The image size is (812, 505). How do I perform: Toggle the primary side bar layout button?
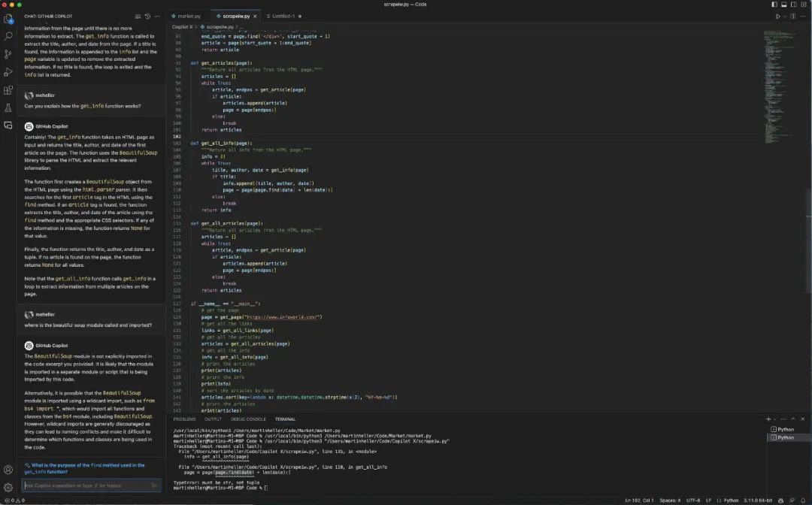tap(775, 5)
